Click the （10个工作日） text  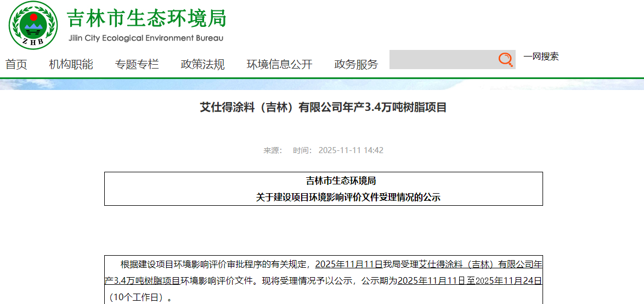[x=137, y=298]
